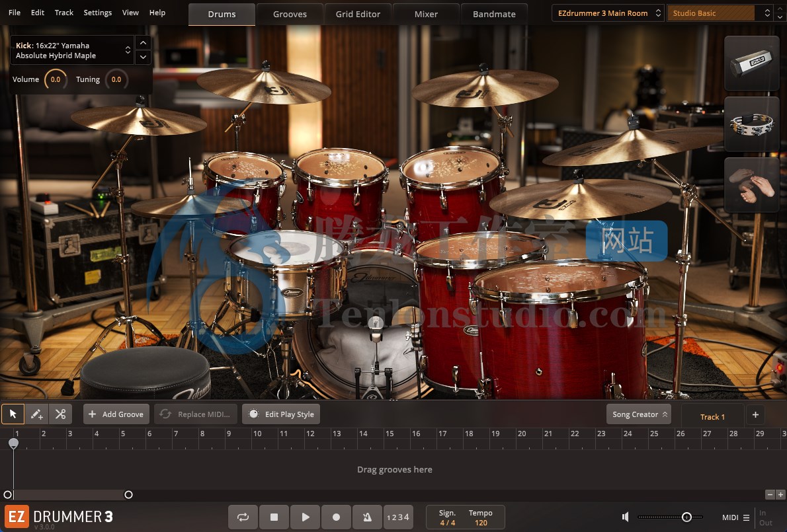The width and height of the screenshot is (787, 532).
Task: Select the pencil draw tool
Action: tap(36, 414)
